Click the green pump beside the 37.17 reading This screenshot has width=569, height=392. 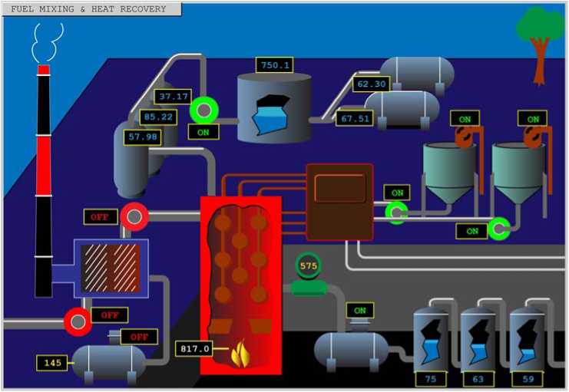(x=204, y=110)
